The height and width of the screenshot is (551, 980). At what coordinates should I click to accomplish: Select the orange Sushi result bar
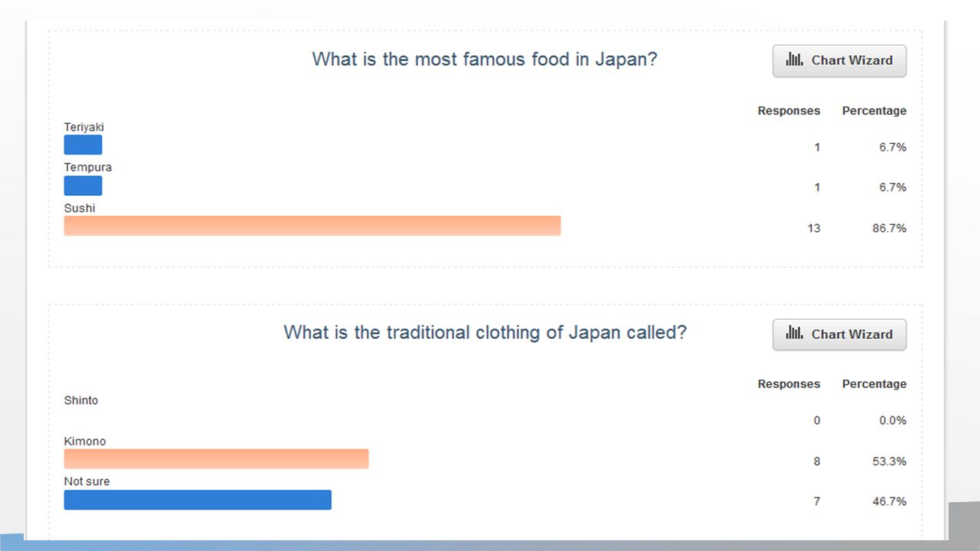[312, 226]
